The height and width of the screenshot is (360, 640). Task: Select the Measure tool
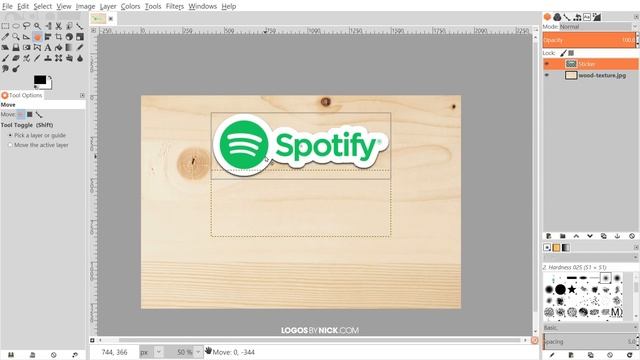coord(27,37)
